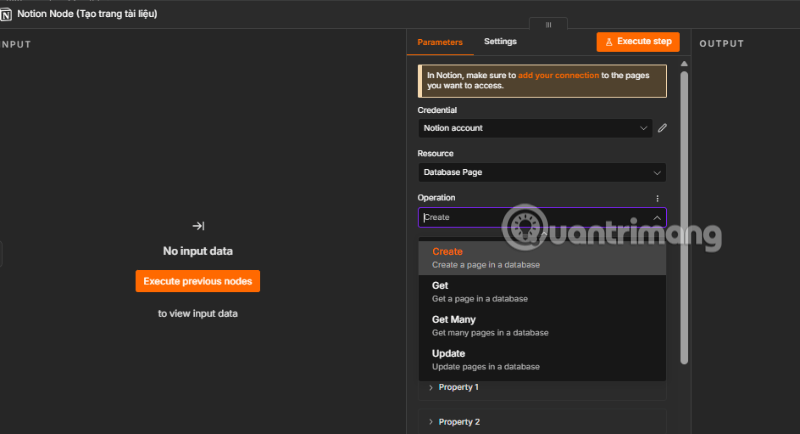
Task: Click the parameters panel vertical scrollbar
Action: [684, 218]
